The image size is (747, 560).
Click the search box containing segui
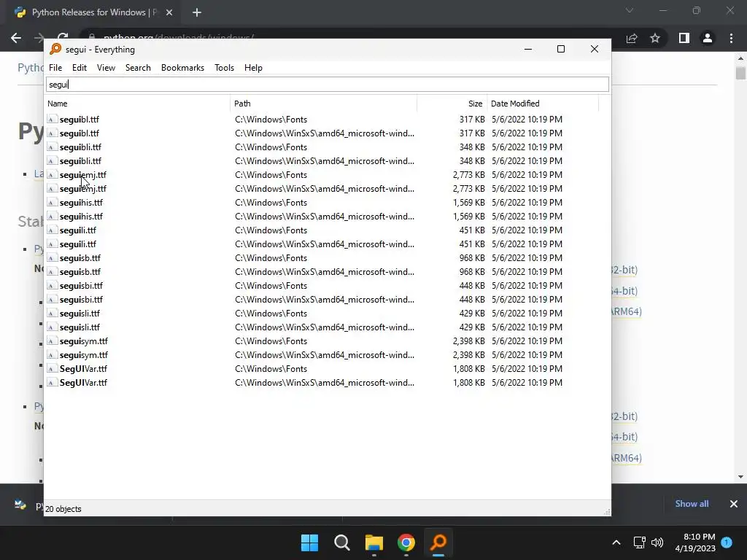[x=328, y=85]
